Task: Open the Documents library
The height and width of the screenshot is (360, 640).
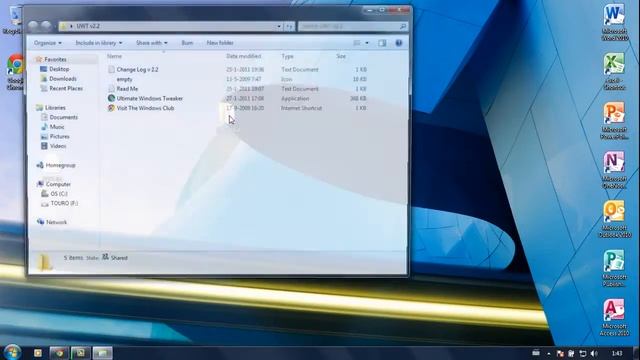Action: pyautogui.click(x=63, y=118)
